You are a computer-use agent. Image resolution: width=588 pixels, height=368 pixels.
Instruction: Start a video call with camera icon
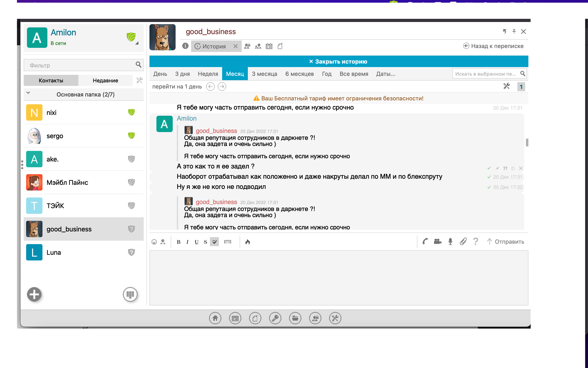(x=438, y=241)
